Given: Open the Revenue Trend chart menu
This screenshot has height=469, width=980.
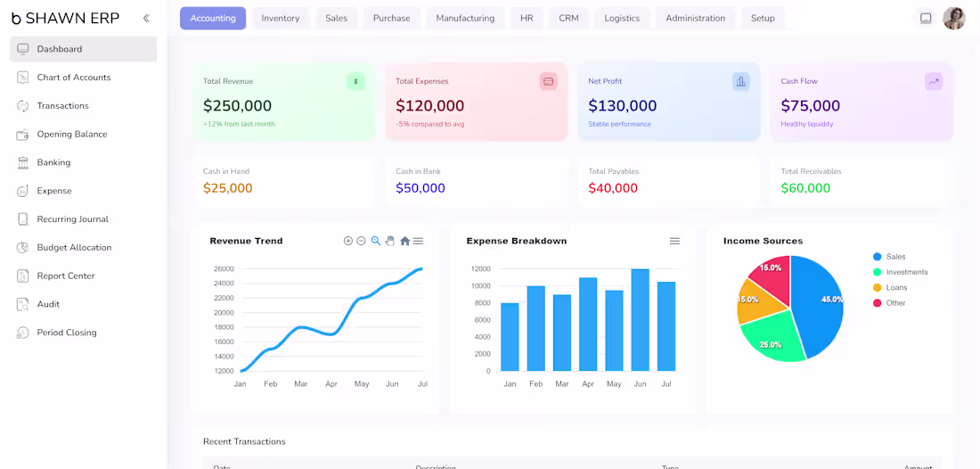Looking at the screenshot, I should point(418,241).
